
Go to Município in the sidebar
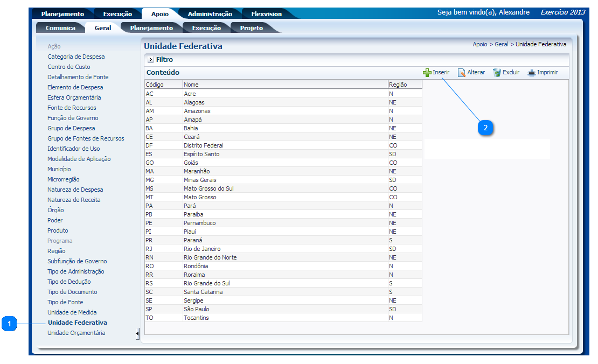[x=59, y=169]
